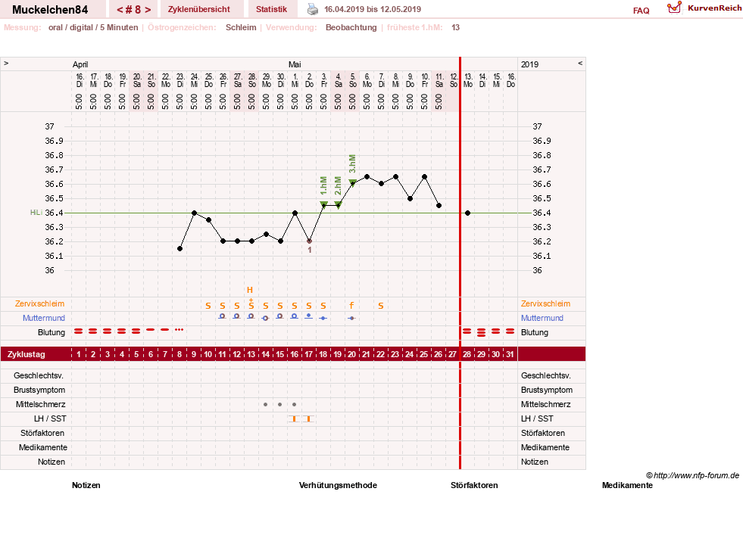Go to next cycle arrow after #8
The image size is (743, 560).
[x=148, y=10]
